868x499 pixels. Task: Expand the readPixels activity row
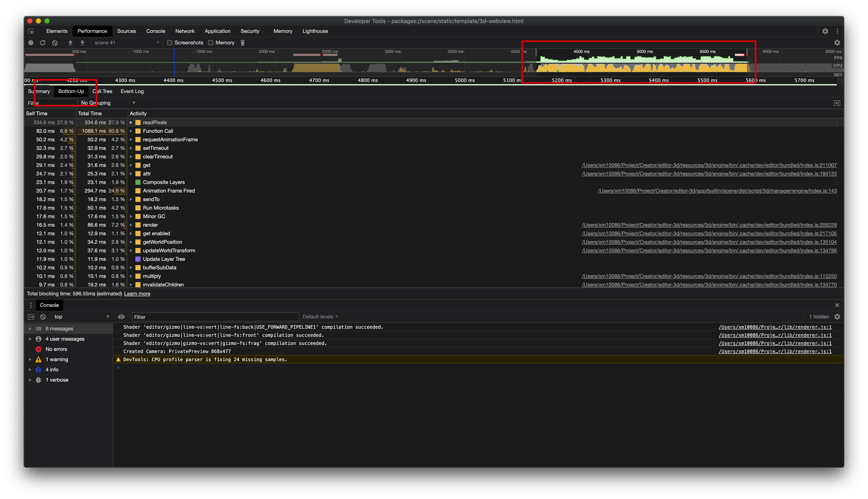tap(131, 122)
